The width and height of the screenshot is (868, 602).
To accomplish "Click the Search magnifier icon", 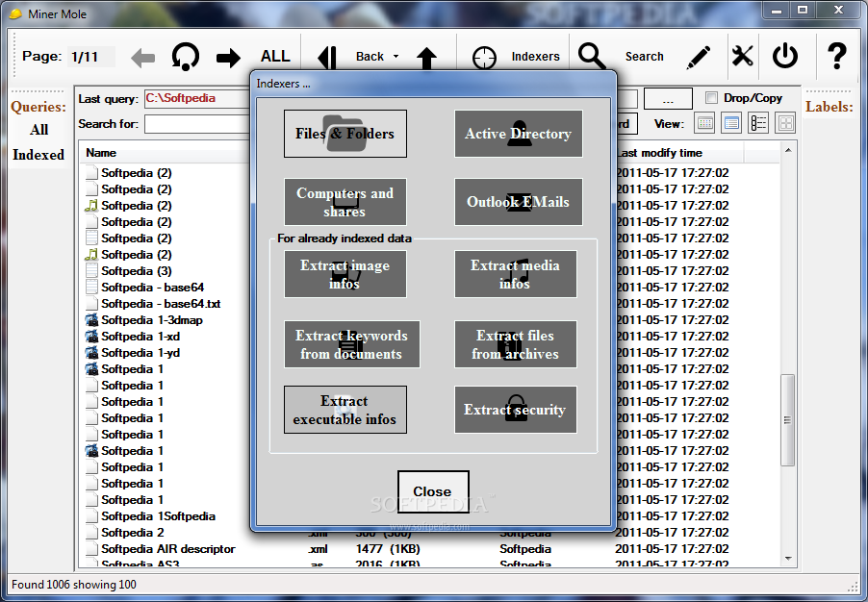I will point(592,57).
